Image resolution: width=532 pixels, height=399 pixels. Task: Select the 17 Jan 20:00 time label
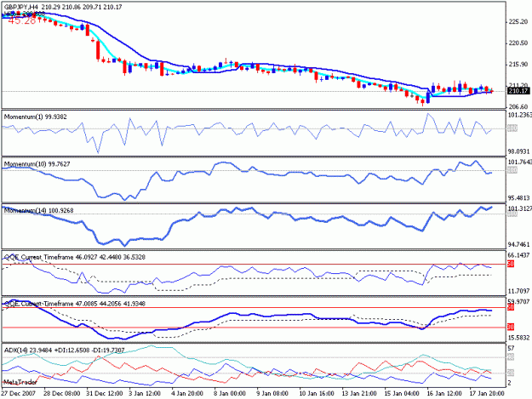487,394
